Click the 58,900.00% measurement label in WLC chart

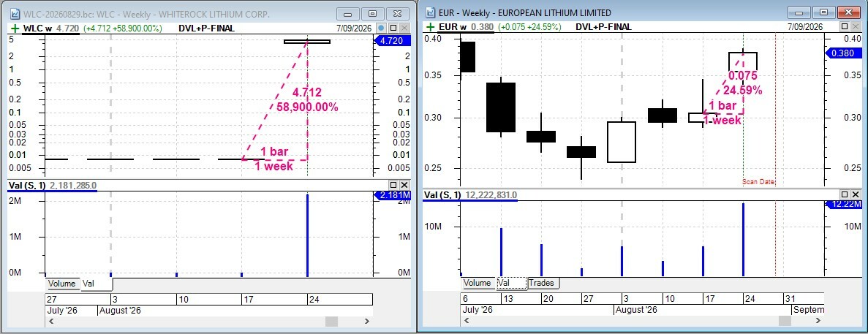308,107
